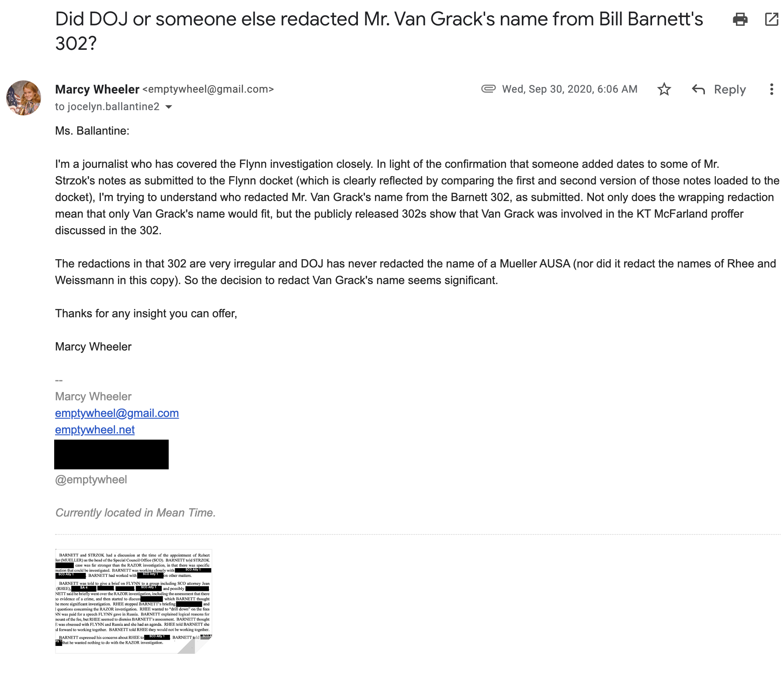Click the sender name Marcy Wheeler

click(97, 89)
